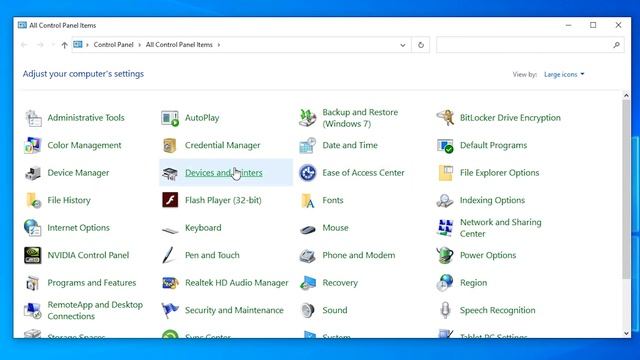Open the NVIDIA Control Panel icon
640x360 pixels.
coord(32,256)
